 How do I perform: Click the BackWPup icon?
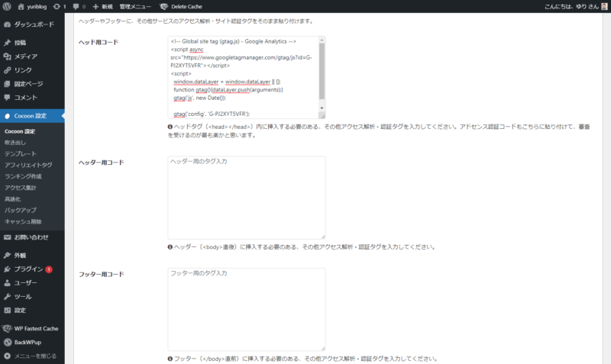8,342
